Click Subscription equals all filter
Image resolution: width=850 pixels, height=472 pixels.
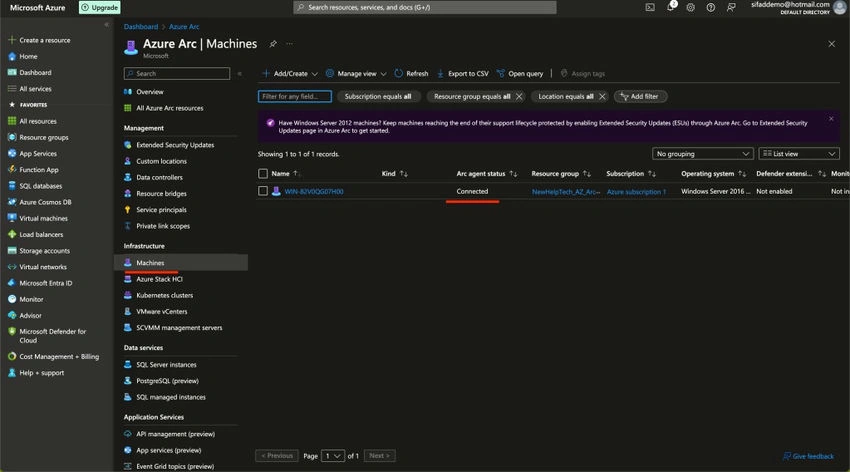[x=378, y=96]
